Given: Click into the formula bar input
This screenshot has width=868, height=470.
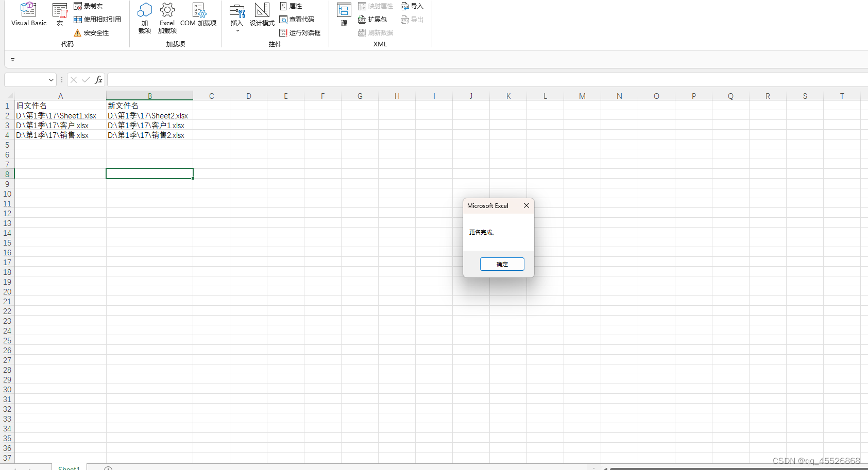Looking at the screenshot, I should (x=487, y=80).
